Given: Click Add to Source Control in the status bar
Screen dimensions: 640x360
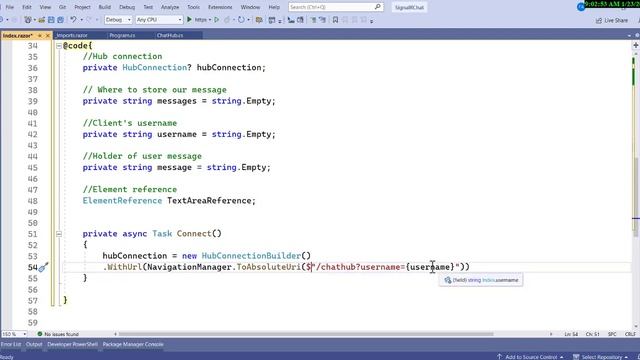Looking at the screenshot, I should tap(531, 357).
